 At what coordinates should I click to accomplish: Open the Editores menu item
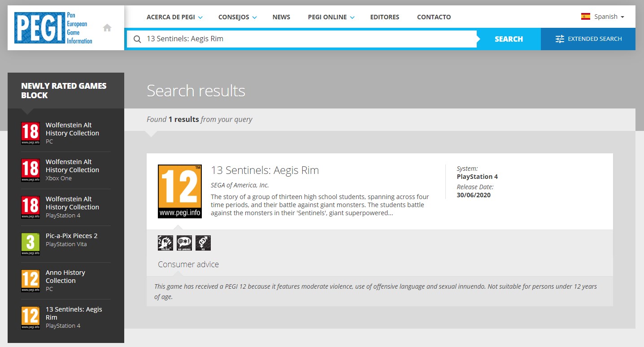click(x=384, y=17)
